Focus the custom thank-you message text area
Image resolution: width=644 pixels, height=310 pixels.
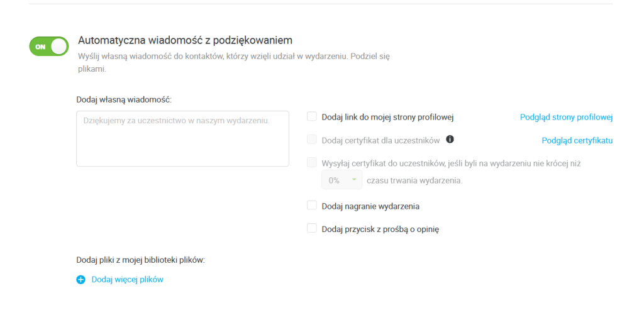pos(183,139)
